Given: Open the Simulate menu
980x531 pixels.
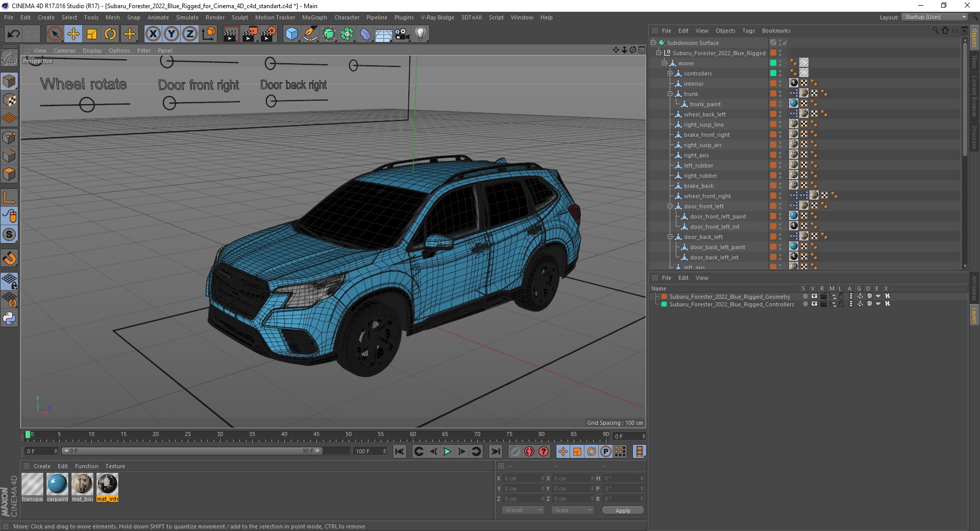Looking at the screenshot, I should click(187, 17).
